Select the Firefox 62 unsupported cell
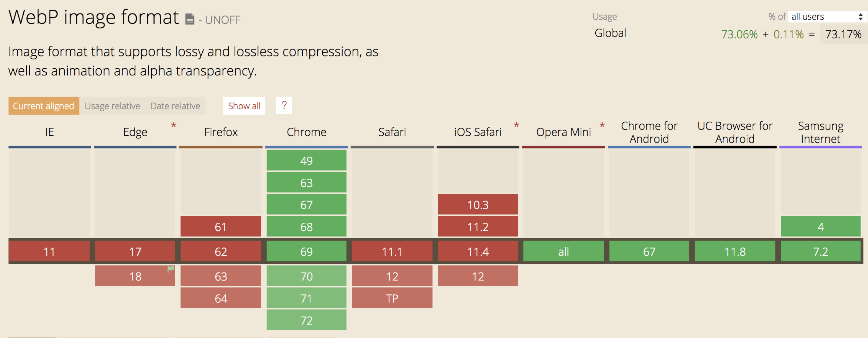 click(221, 252)
